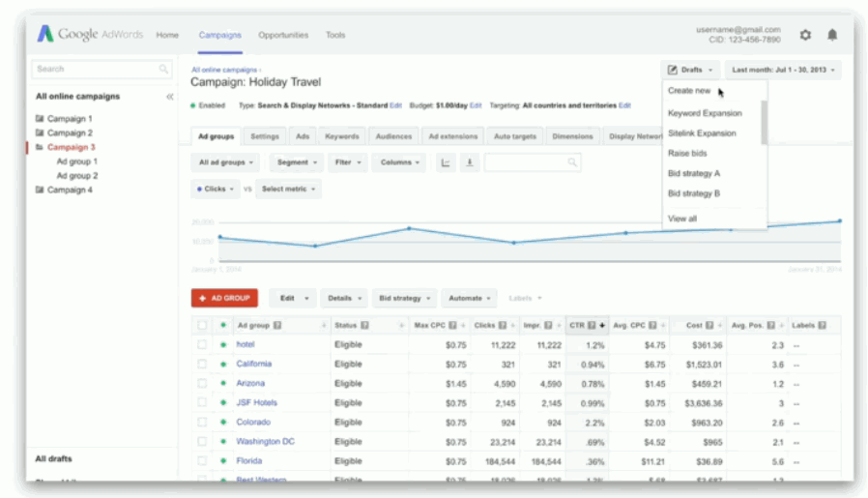Select the Washington DC row checkbox

coord(202,442)
